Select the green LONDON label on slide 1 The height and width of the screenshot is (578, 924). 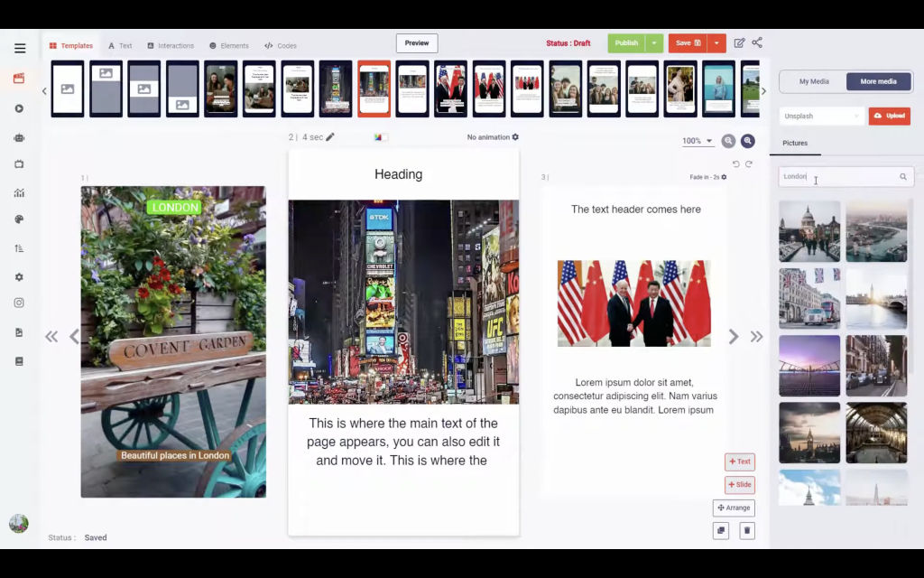click(x=175, y=207)
